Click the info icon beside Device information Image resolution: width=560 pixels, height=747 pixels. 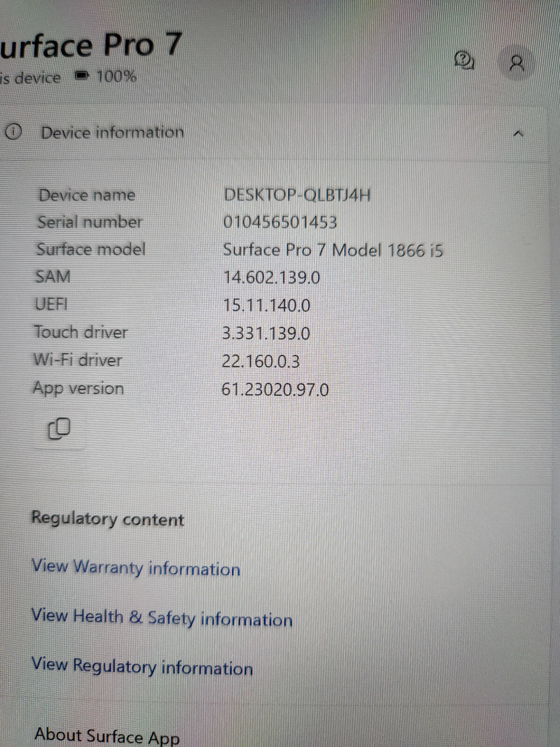[13, 133]
